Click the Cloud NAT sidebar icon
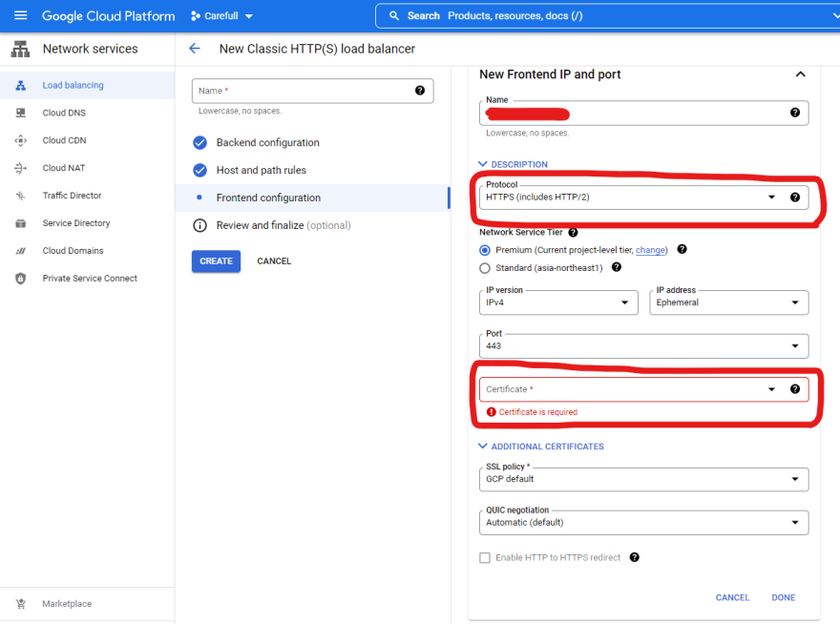This screenshot has height=624, width=840. click(x=20, y=168)
